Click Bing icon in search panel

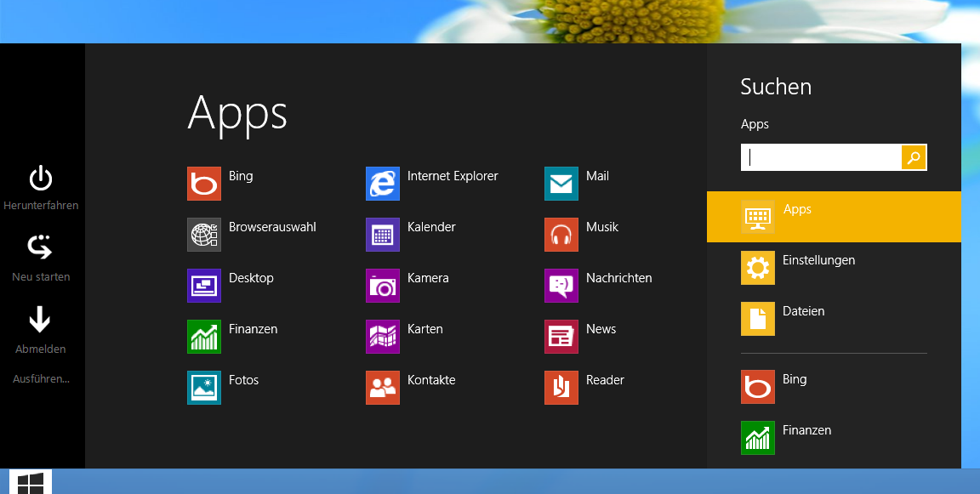[x=757, y=387]
